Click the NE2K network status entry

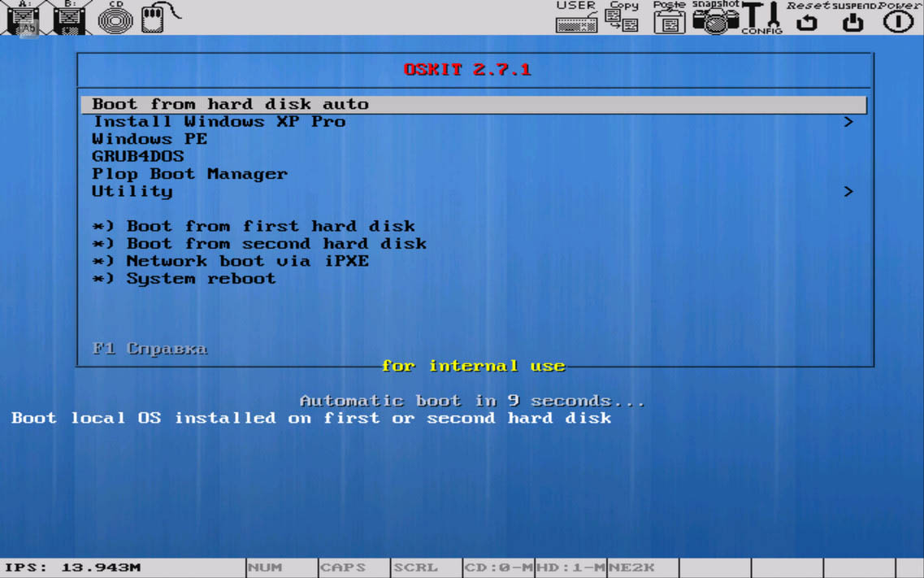(x=643, y=568)
